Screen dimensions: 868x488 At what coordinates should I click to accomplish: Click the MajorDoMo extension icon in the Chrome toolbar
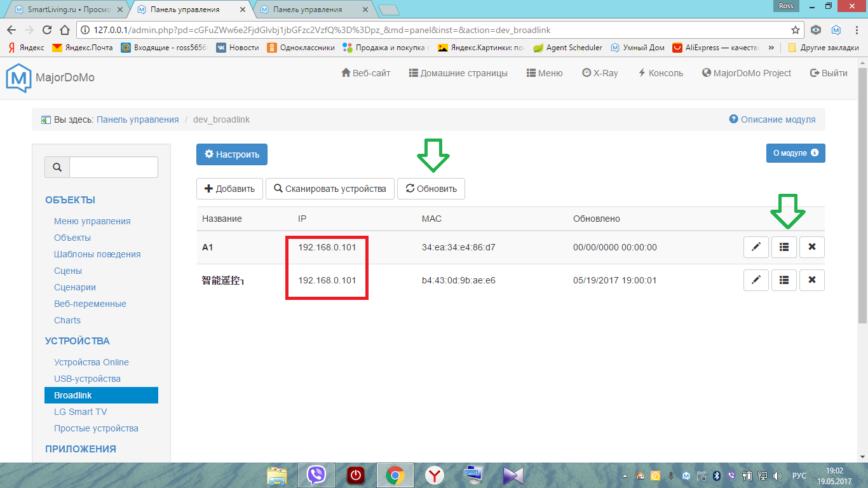point(836,30)
